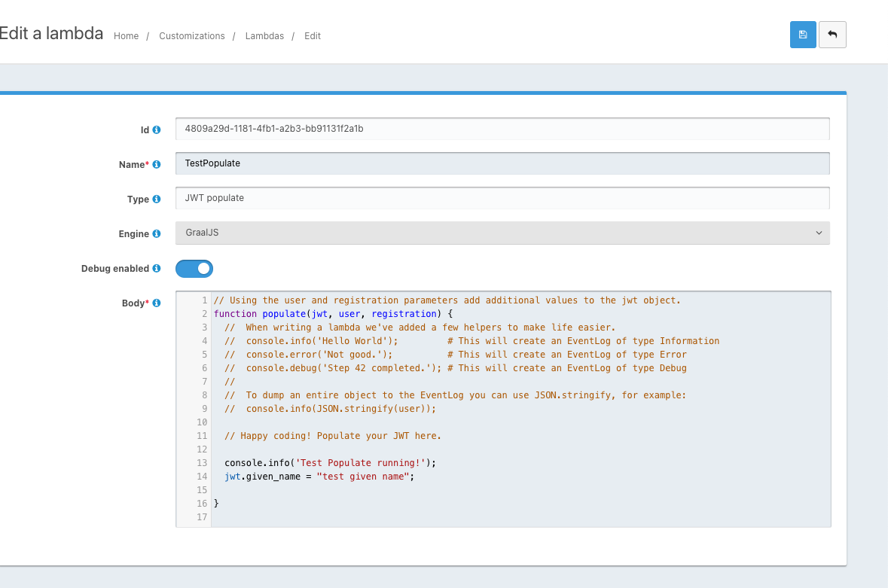Image resolution: width=888 pixels, height=588 pixels.
Task: Go back using the return arrow button
Action: coord(832,35)
